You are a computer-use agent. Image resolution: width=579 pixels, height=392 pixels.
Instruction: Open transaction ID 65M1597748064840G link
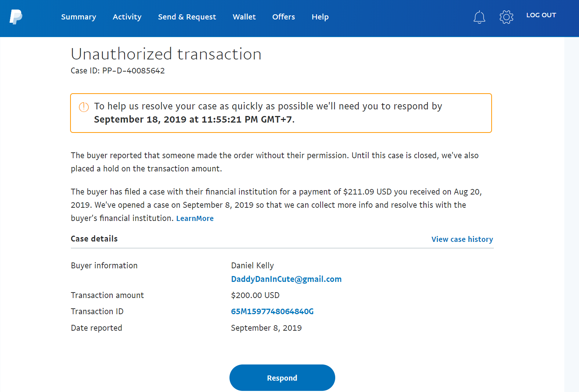point(272,312)
